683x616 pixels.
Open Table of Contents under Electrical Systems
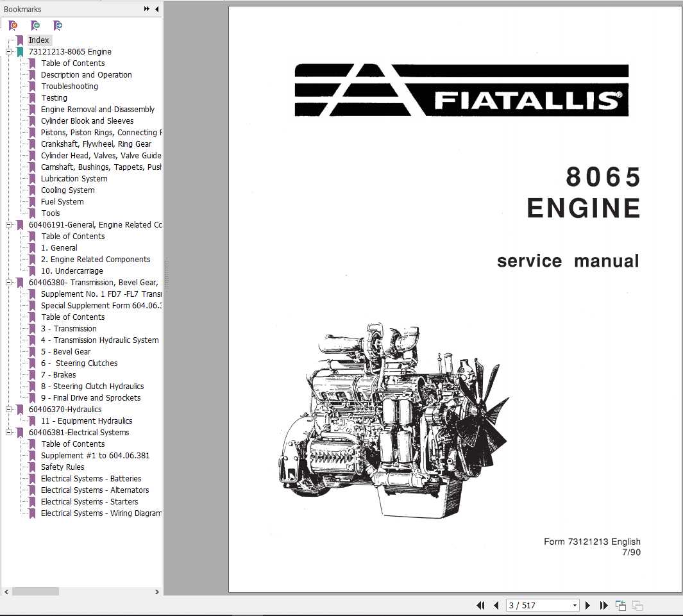point(72,444)
